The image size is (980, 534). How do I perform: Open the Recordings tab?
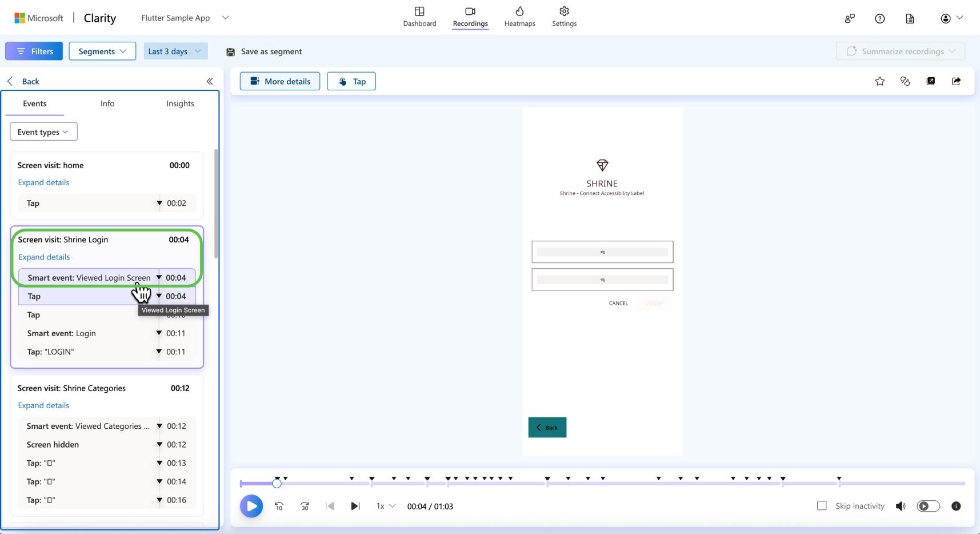(470, 17)
